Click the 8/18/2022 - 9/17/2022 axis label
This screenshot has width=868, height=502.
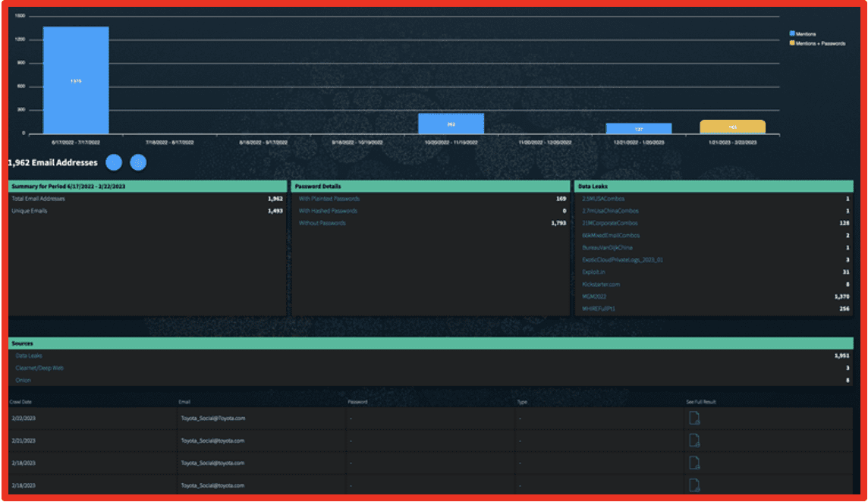click(263, 143)
